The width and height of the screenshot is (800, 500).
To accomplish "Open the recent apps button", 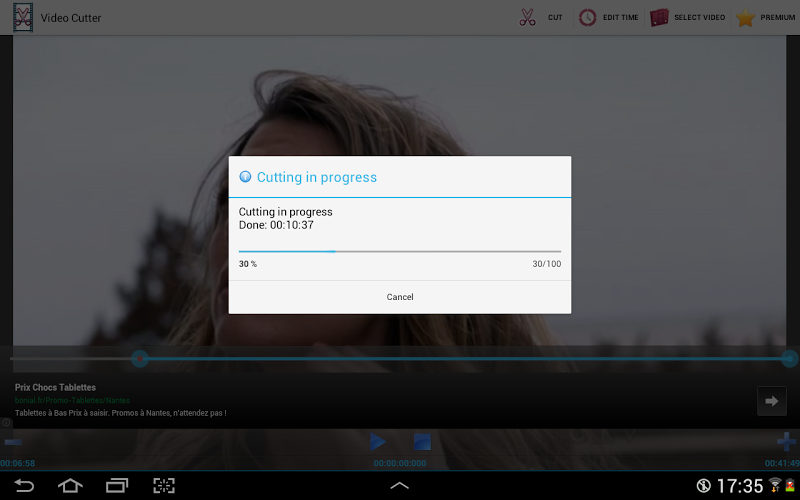I will coord(117,485).
